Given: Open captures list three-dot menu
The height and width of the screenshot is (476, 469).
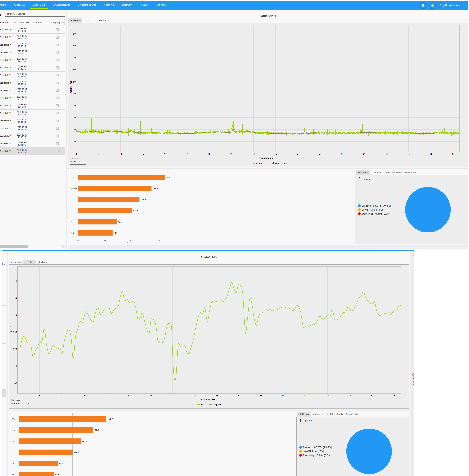Looking at the screenshot, I should click(x=1, y=14).
